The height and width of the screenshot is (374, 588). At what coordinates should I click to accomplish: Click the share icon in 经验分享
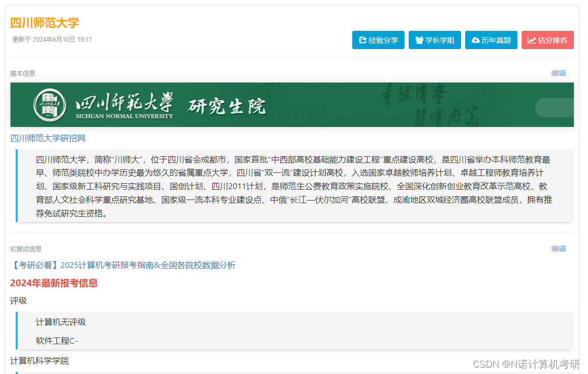pyautogui.click(x=363, y=40)
